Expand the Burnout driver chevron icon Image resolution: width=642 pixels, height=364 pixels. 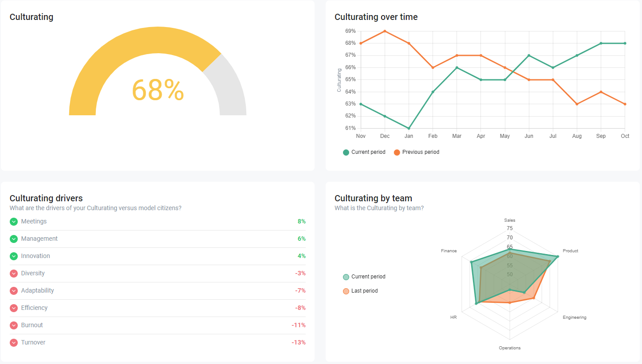14,325
